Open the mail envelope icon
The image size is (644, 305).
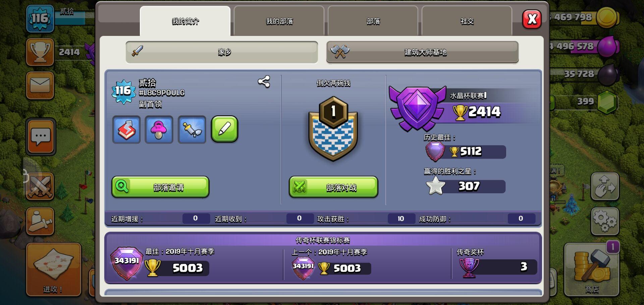[40, 85]
